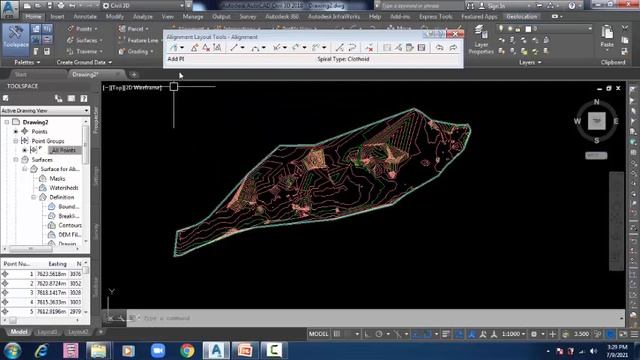640x360 pixels.
Task: Expand the Create Ground Data panel
Action: pos(84,62)
